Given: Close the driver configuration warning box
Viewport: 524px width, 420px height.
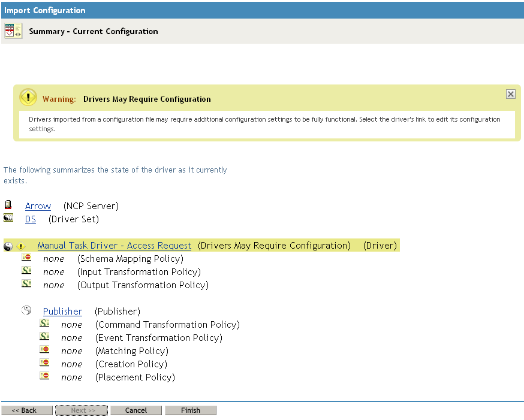Looking at the screenshot, I should [x=510, y=94].
